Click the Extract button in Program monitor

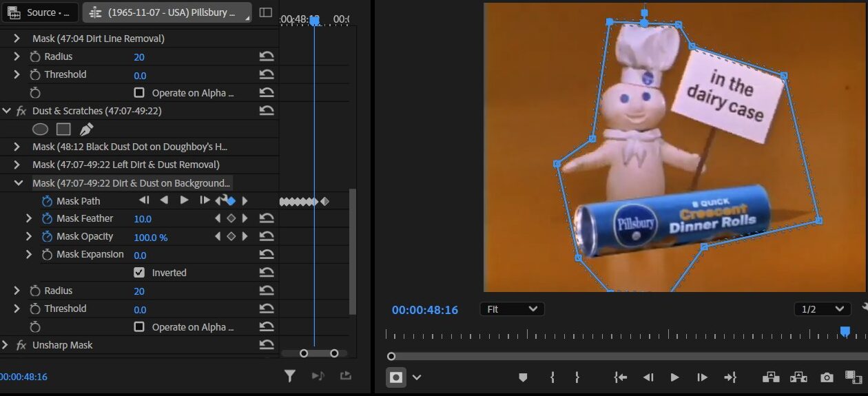[798, 377]
